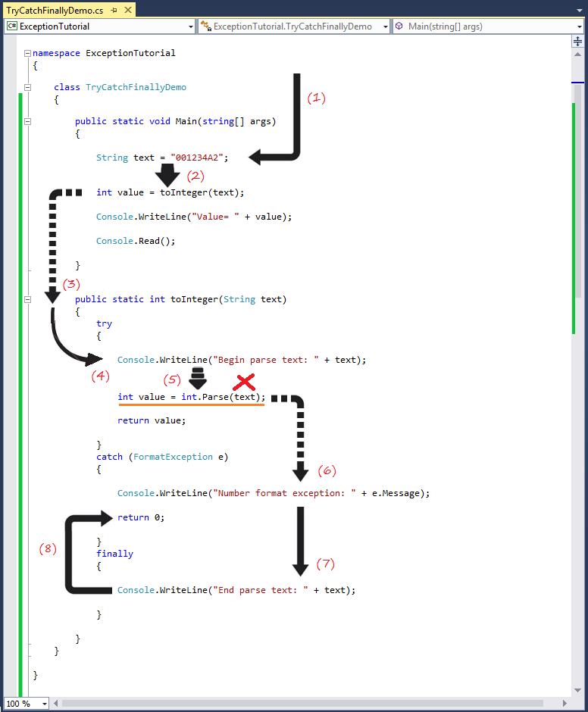Click the method cube icon beside Main(string[] args)
The height and width of the screenshot is (712, 588).
click(399, 27)
